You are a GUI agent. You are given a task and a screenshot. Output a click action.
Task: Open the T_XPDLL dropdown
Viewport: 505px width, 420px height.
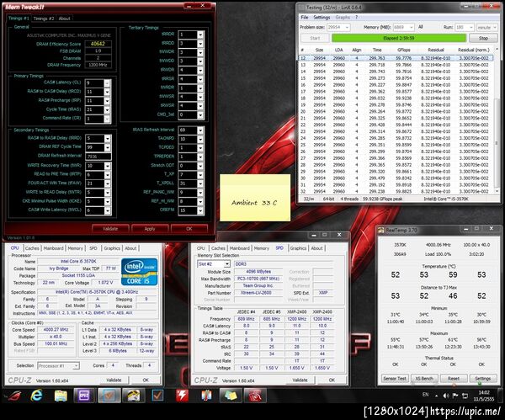point(200,183)
